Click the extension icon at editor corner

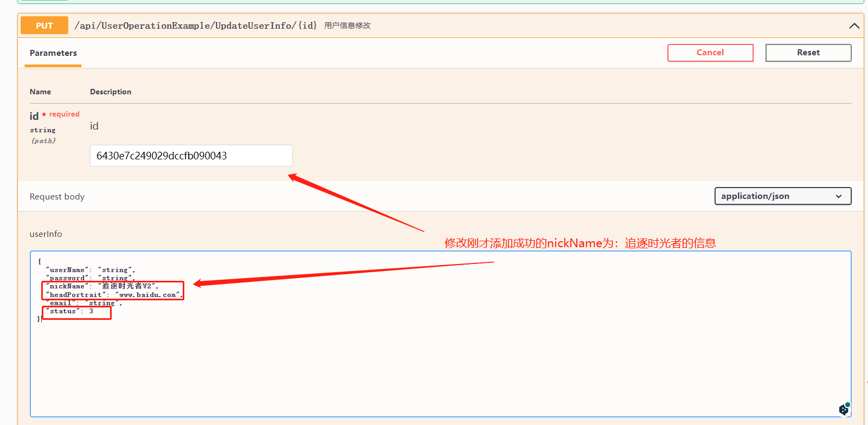(x=844, y=409)
